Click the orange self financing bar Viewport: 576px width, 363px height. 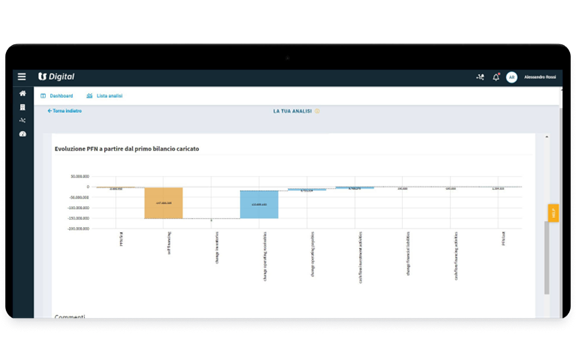point(163,203)
